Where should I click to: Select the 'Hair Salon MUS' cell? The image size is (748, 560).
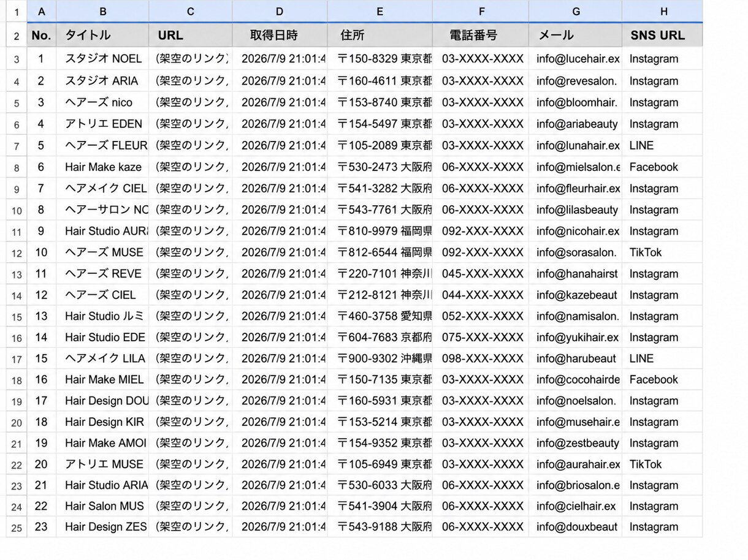click(102, 506)
